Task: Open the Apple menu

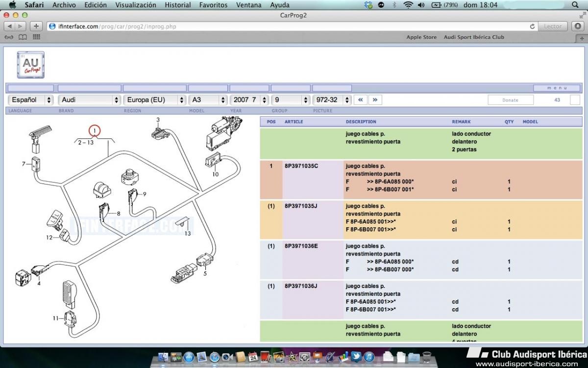Action: 12,5
